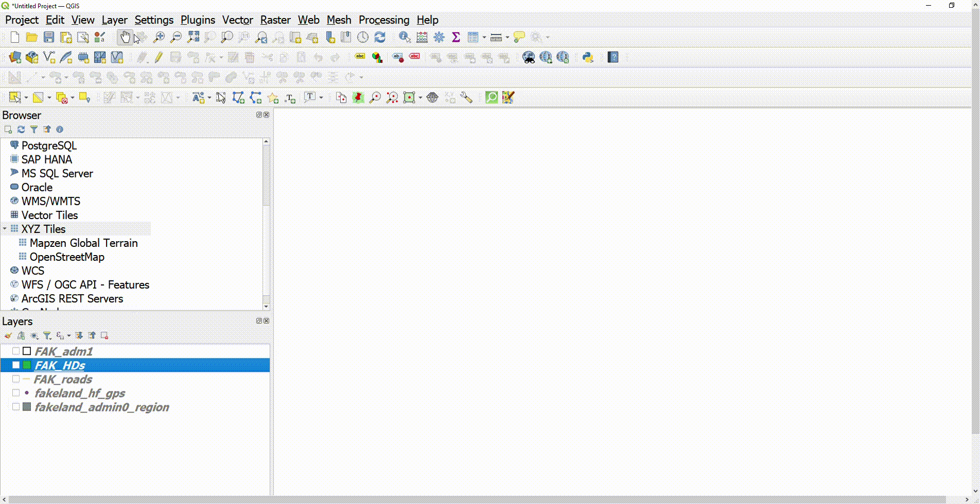Toggle visibility of FAK_adm1 layer
The width and height of the screenshot is (980, 504).
point(16,351)
